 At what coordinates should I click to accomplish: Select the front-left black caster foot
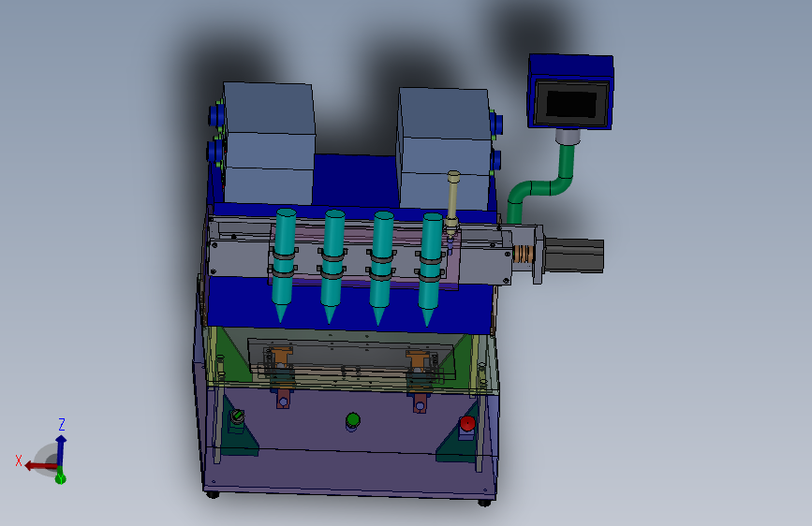212,494
